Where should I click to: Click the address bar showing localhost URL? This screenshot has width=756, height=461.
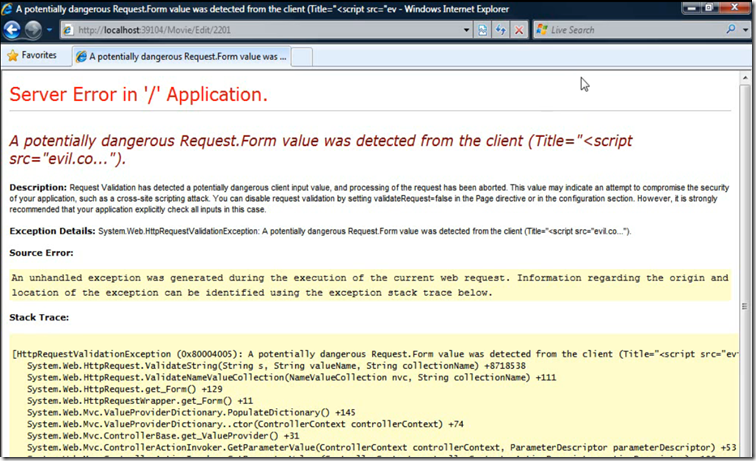coord(267,30)
